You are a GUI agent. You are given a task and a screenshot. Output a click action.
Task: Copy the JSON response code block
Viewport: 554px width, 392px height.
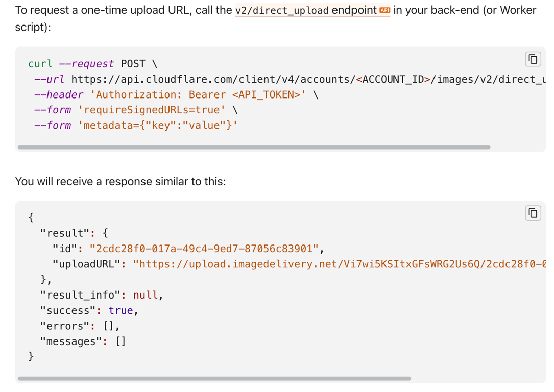[x=533, y=213]
